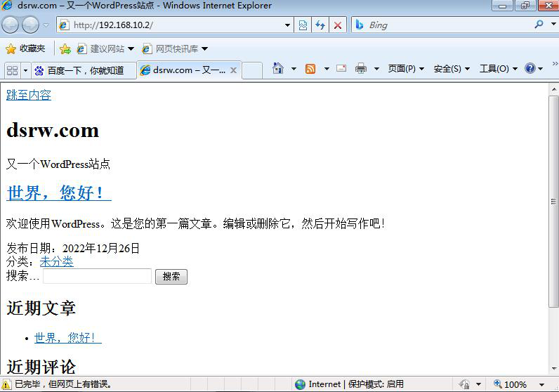The image size is (559, 392).
Task: Open the 建议网站 favorites bar item
Action: [105, 49]
